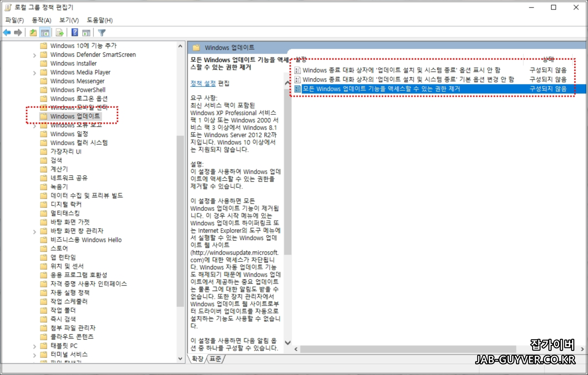Click settings list horizontal scroll right arrow
This screenshot has height=375, width=588.
tap(582, 349)
